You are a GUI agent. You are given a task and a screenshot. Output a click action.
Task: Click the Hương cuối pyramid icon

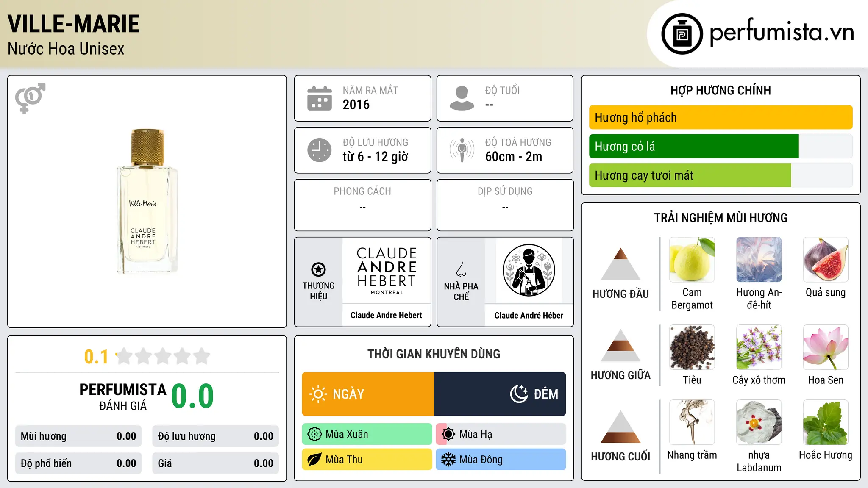[620, 427]
